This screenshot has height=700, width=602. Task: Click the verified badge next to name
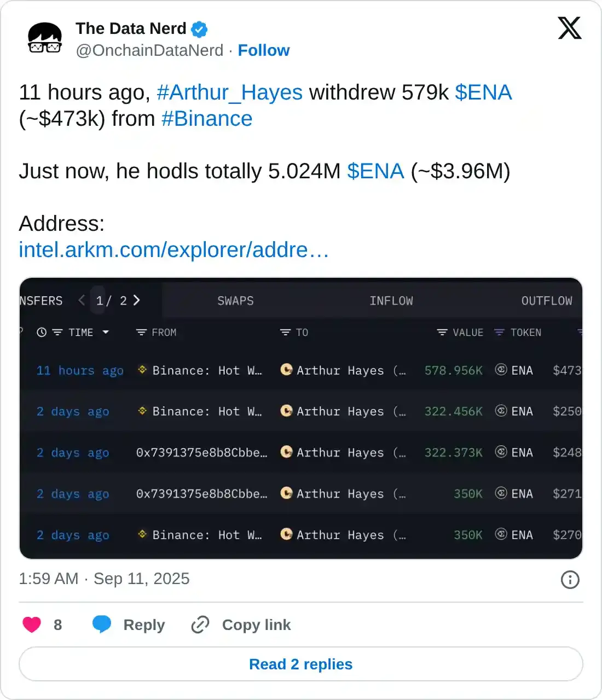pyautogui.click(x=199, y=29)
